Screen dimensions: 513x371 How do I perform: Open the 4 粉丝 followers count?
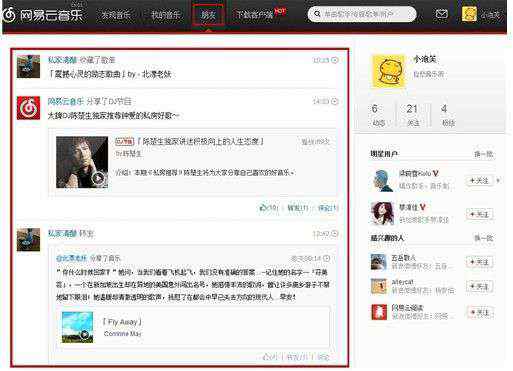click(448, 115)
